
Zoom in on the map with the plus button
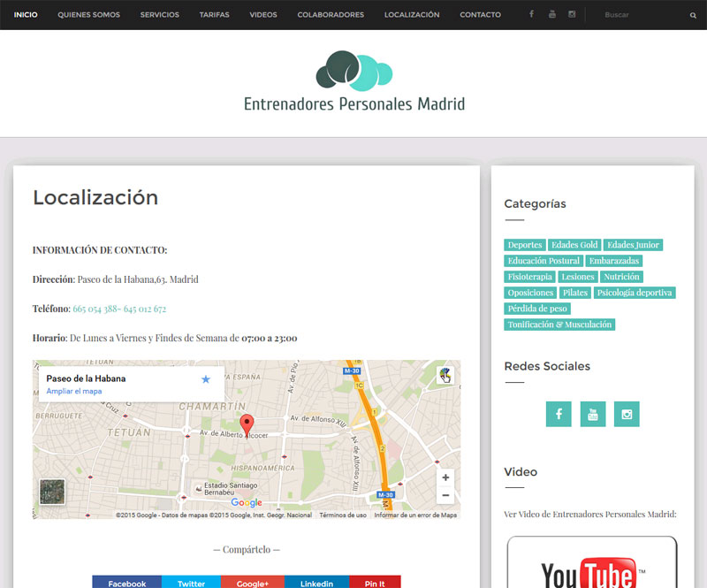coord(445,477)
